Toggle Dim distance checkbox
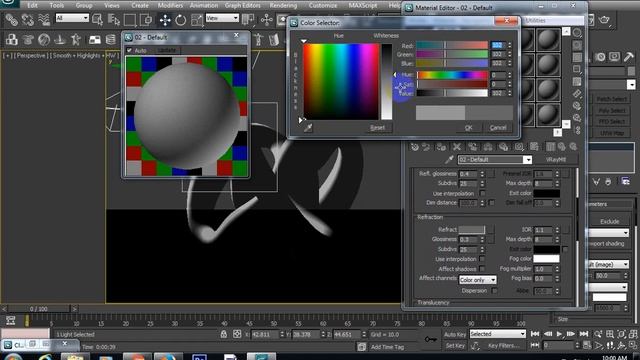Image resolution: width=640 pixels, height=360 pixels. (492, 202)
